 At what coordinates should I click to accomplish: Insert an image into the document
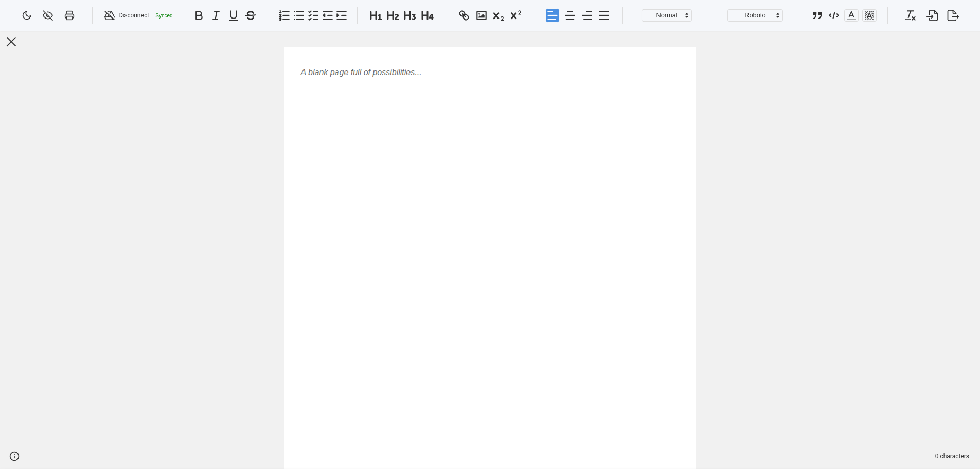[x=481, y=15]
